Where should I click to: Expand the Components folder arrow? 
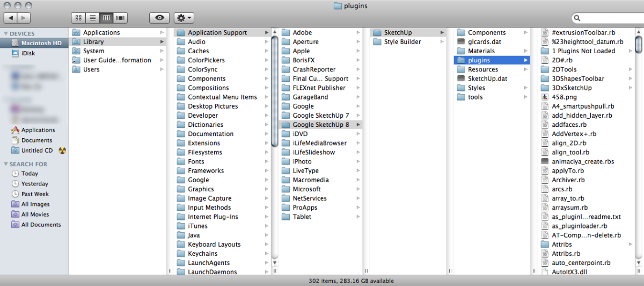526,33
